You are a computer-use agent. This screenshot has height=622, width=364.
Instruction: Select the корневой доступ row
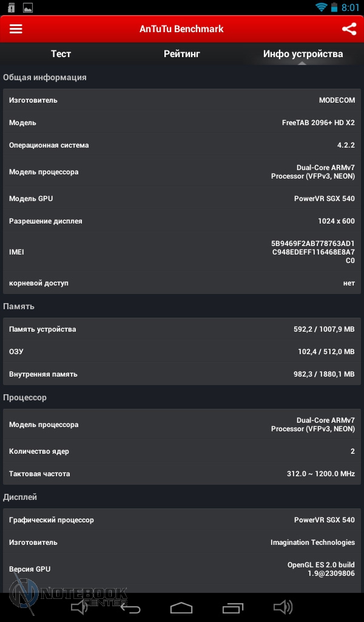(182, 283)
